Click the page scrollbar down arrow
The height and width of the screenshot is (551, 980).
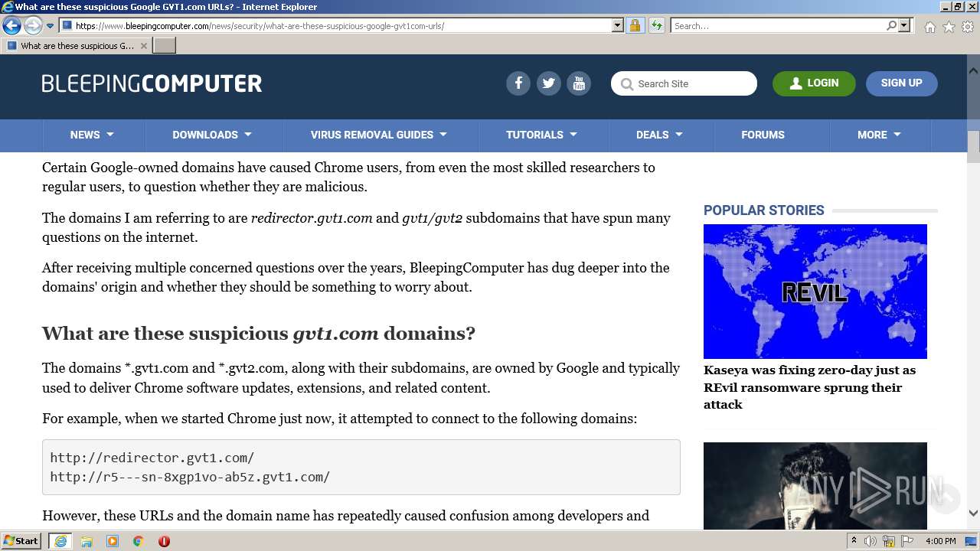tap(973, 514)
